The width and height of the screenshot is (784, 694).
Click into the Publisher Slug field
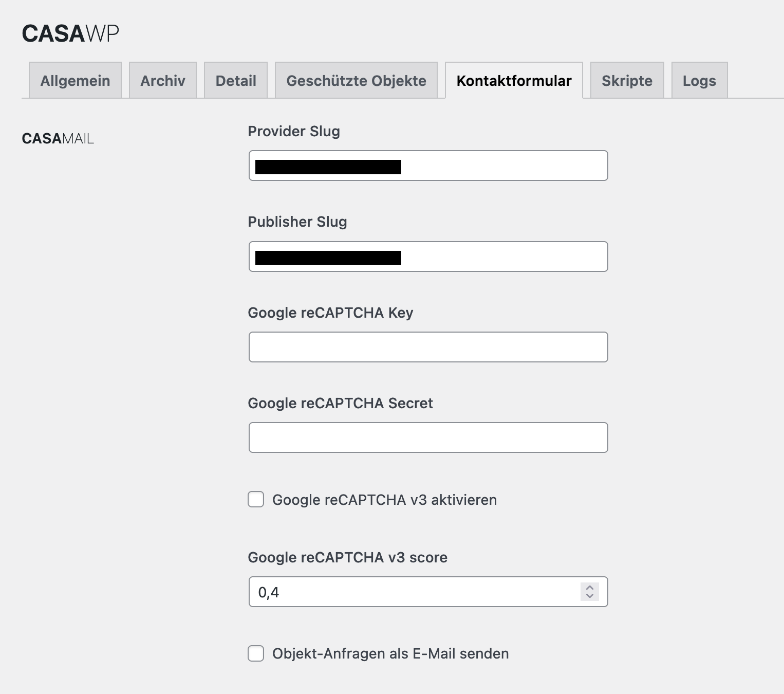pyautogui.click(x=428, y=257)
